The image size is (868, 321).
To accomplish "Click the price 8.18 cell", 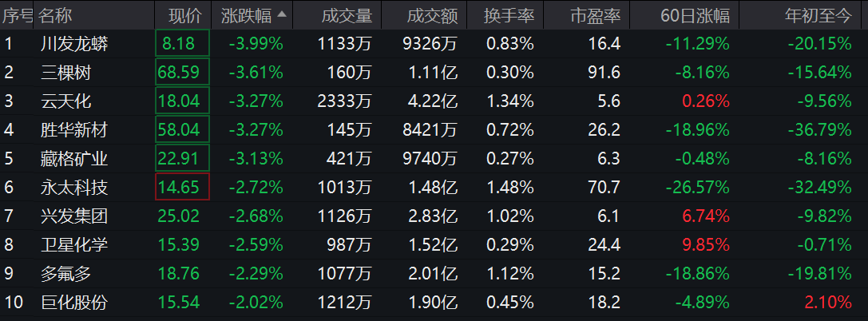I will pos(183,43).
